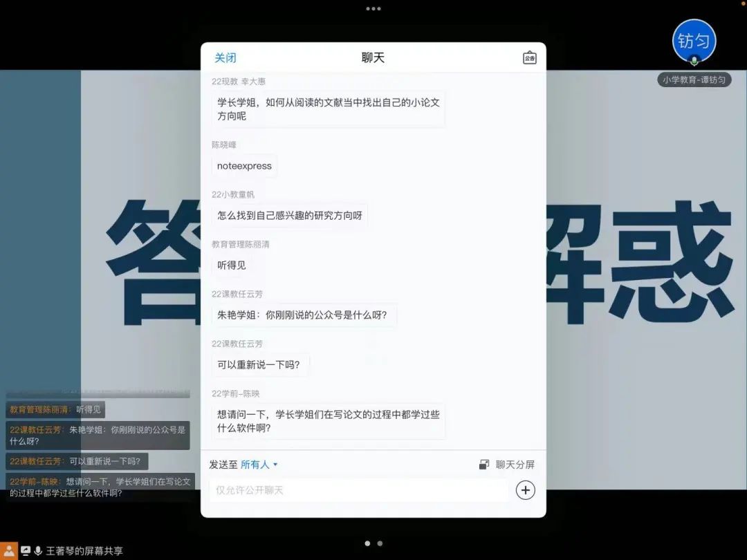
Task: Tap the 小学教育-谭钫匀 name label
Action: [694, 80]
